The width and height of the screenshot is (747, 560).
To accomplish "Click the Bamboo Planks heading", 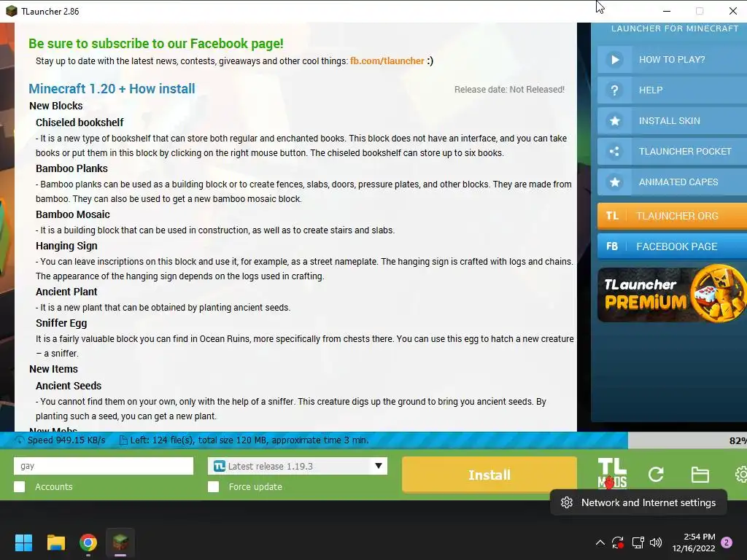I will pyautogui.click(x=71, y=168).
